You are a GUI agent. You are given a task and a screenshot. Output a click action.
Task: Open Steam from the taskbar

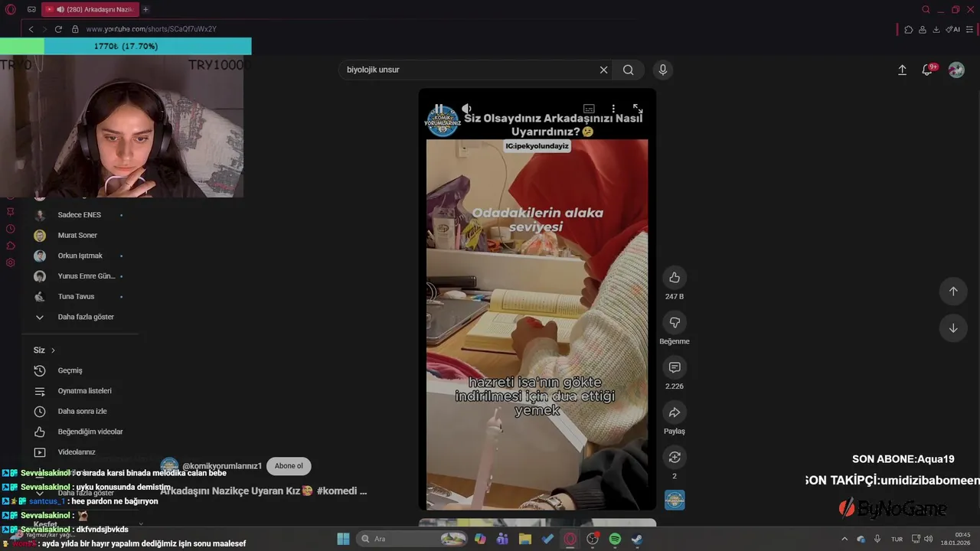pos(637,539)
